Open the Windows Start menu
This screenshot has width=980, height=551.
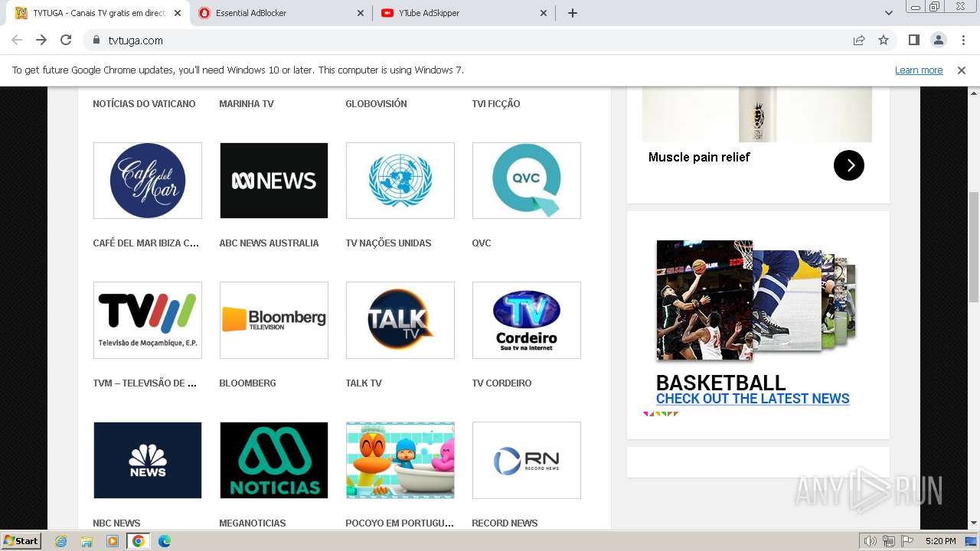21,540
